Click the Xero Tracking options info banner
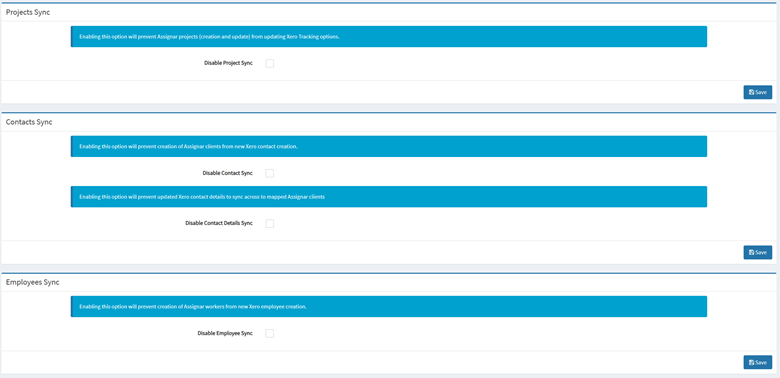The image size is (780, 378). click(389, 37)
